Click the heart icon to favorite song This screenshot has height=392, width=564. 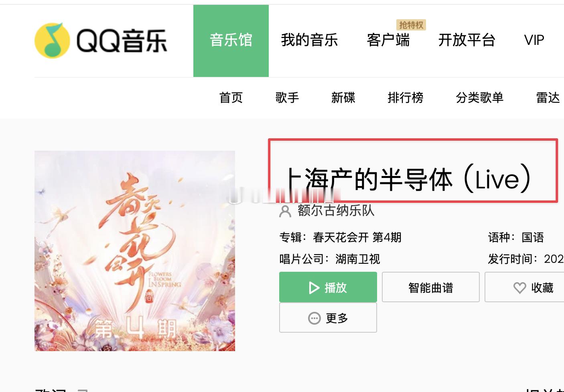pyautogui.click(x=519, y=288)
